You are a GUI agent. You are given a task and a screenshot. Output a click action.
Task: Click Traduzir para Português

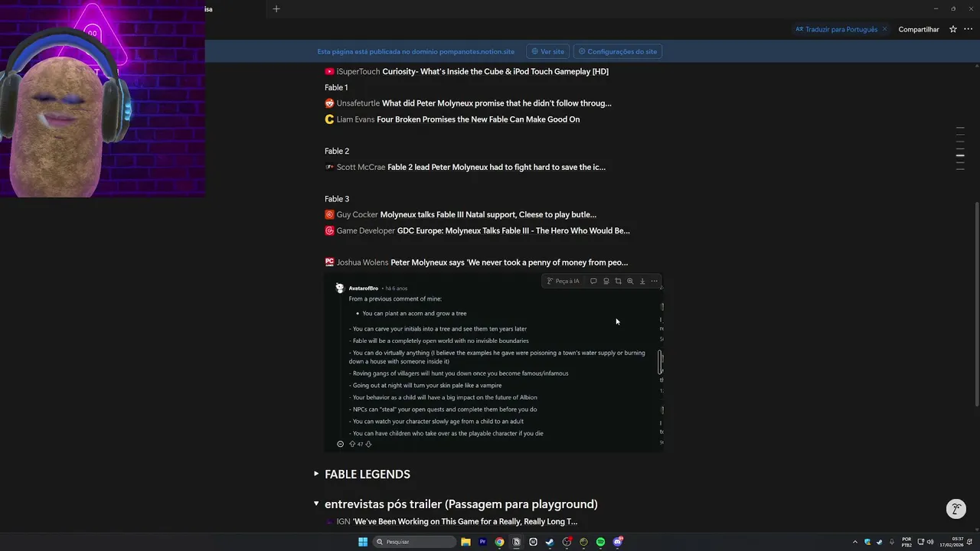(x=836, y=29)
